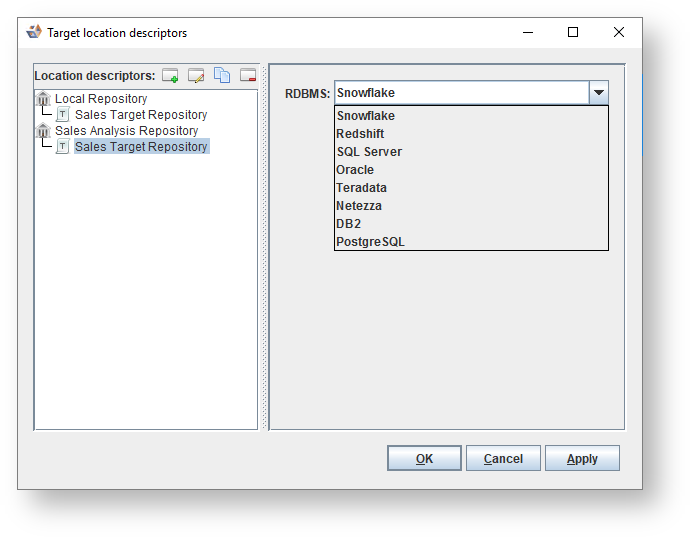691x538 pixels.
Task: Click the delete location descriptor icon
Action: [x=248, y=75]
